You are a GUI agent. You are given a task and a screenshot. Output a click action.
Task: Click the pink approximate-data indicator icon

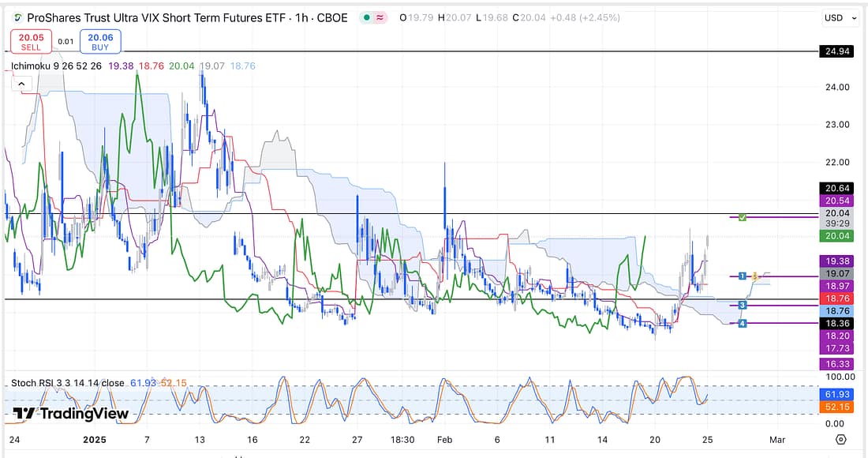[x=381, y=17]
